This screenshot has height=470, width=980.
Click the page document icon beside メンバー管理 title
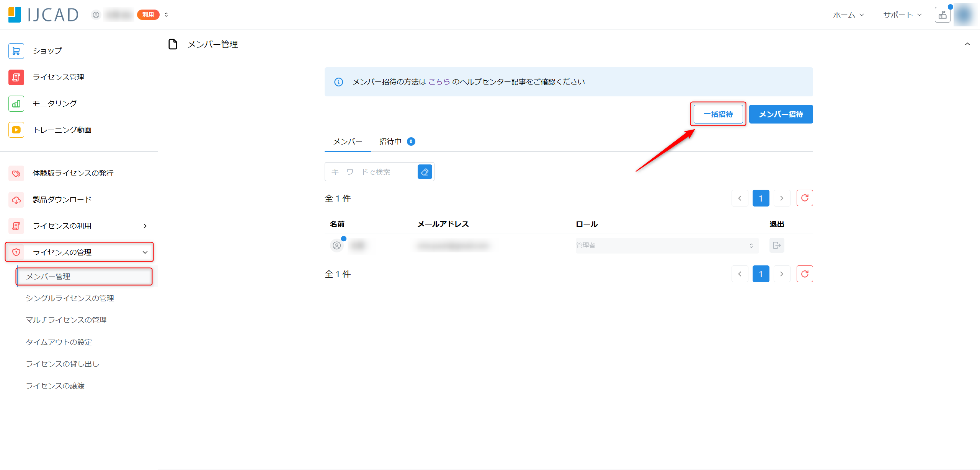pyautogui.click(x=173, y=44)
